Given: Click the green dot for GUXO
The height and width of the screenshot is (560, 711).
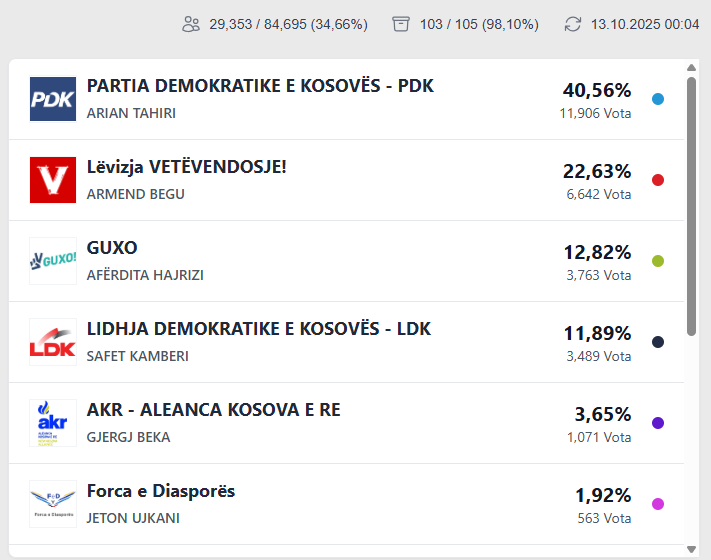Looking at the screenshot, I should (x=657, y=261).
